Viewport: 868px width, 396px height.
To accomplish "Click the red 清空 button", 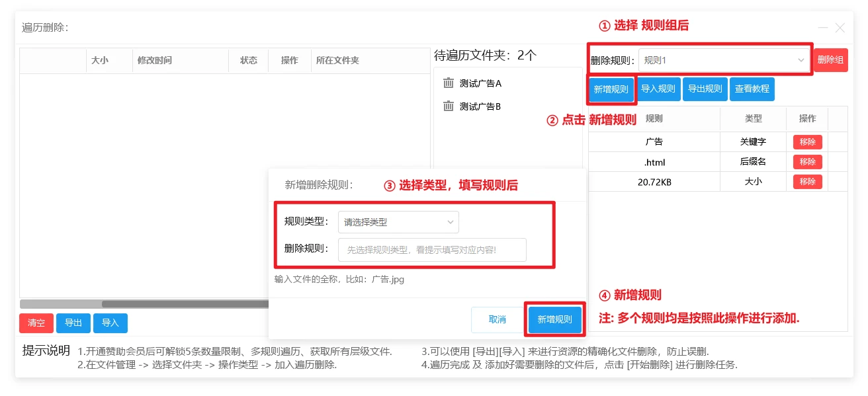I will [x=36, y=323].
